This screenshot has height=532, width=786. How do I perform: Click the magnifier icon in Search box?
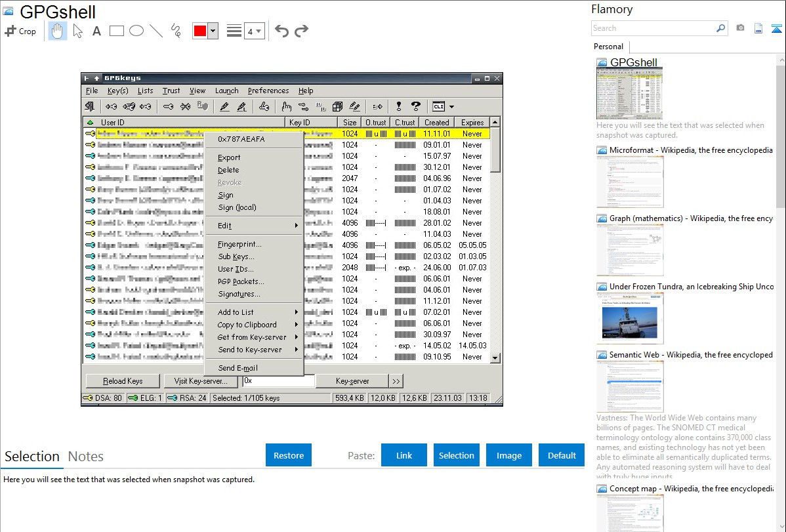pos(720,28)
